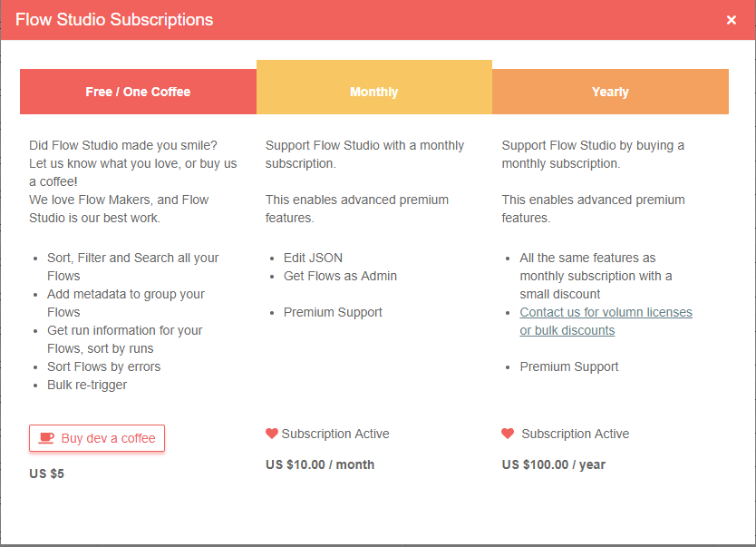Click the Bulk re-trigger feature item
The image size is (756, 547).
click(x=87, y=385)
